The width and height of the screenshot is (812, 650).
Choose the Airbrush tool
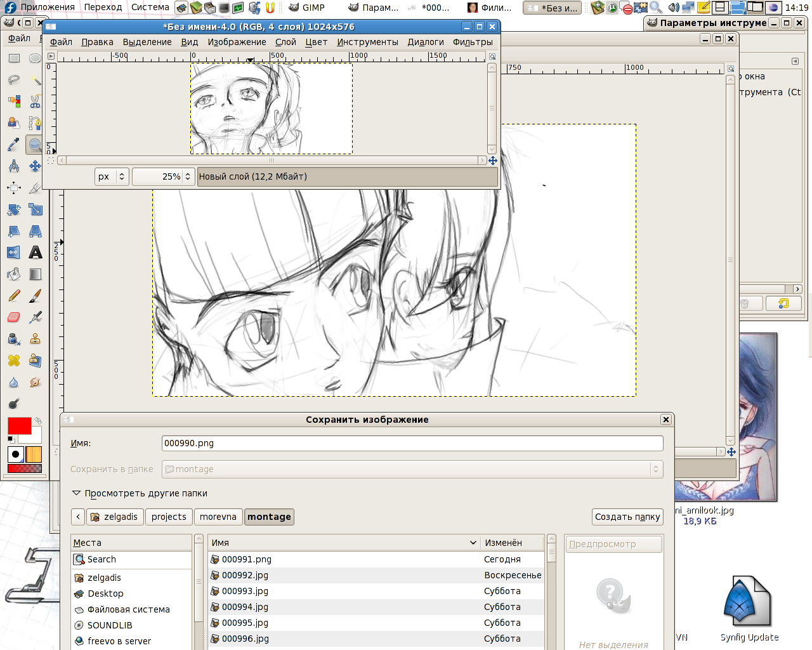tap(35, 317)
